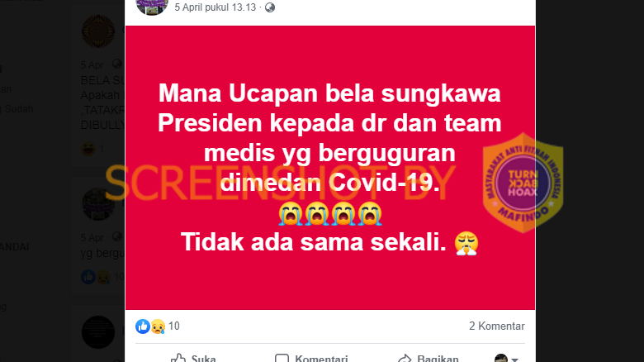The width and height of the screenshot is (644, 362).
Task: Click the post timestamp 5 April pukul 13.13
Action: tap(215, 7)
